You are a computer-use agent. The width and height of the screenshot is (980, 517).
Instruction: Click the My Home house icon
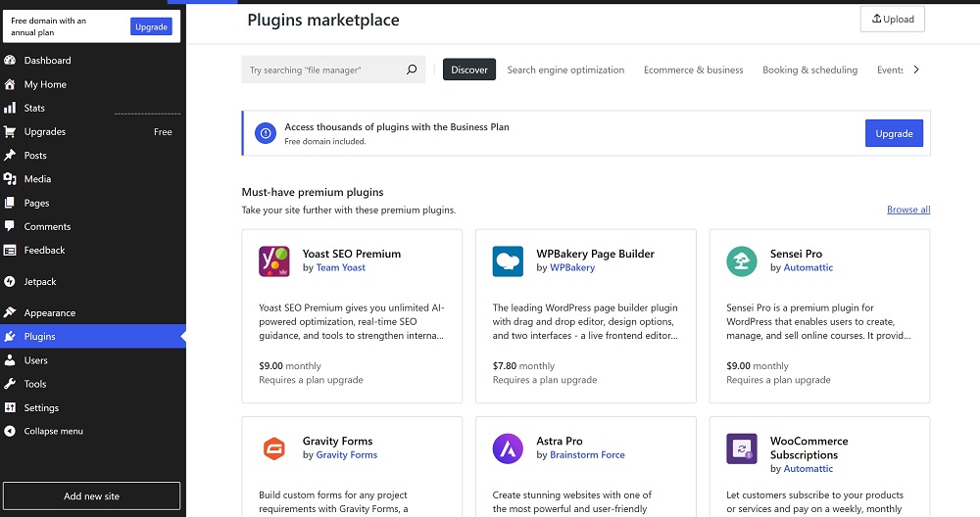[10, 84]
